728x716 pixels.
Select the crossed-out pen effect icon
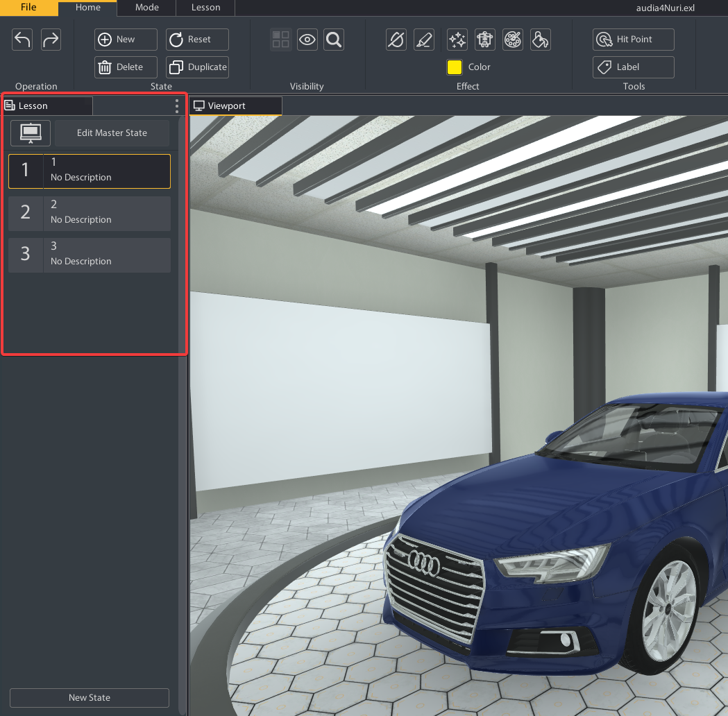(x=396, y=40)
